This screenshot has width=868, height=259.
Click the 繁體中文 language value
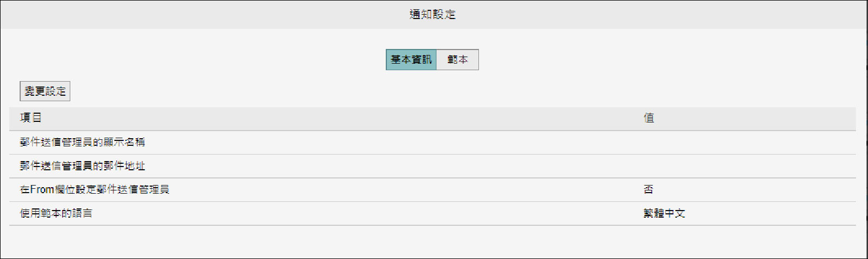[664, 213]
